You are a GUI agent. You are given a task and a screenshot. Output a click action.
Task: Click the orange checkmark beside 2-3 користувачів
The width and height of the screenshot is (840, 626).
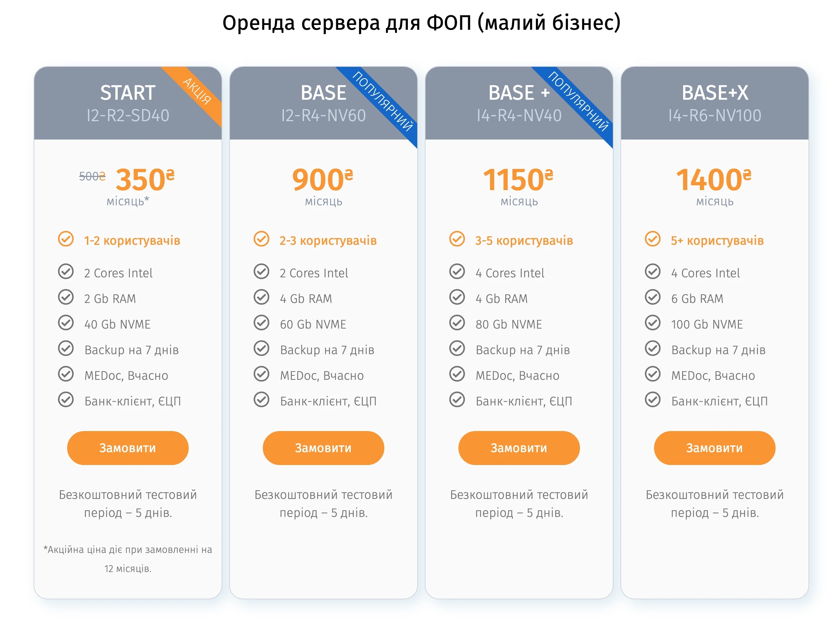[x=261, y=239]
